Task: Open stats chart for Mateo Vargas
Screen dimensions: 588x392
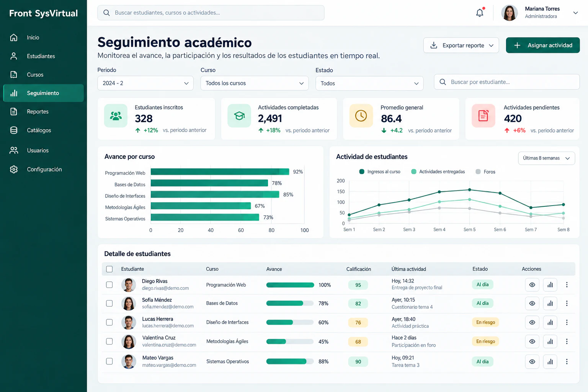Action: pyautogui.click(x=550, y=362)
